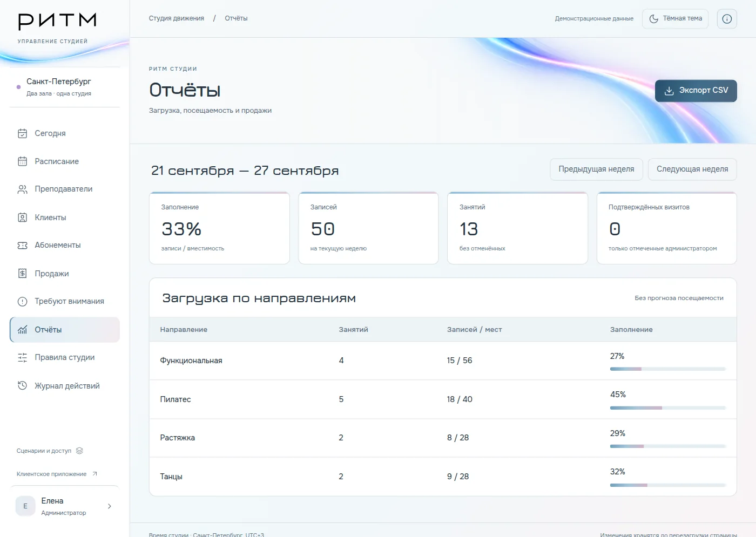
Task: Show the Предыдущая неделя report
Action: (x=596, y=169)
